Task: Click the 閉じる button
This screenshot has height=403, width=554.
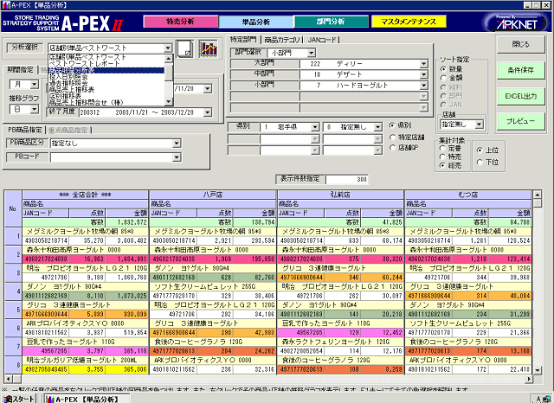Action: 521,44
